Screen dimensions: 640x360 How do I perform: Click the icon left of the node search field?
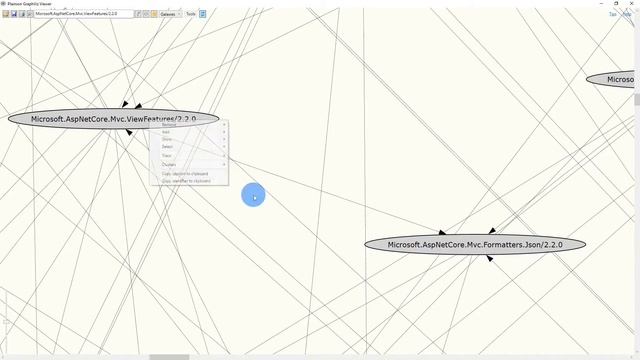[x=30, y=14]
